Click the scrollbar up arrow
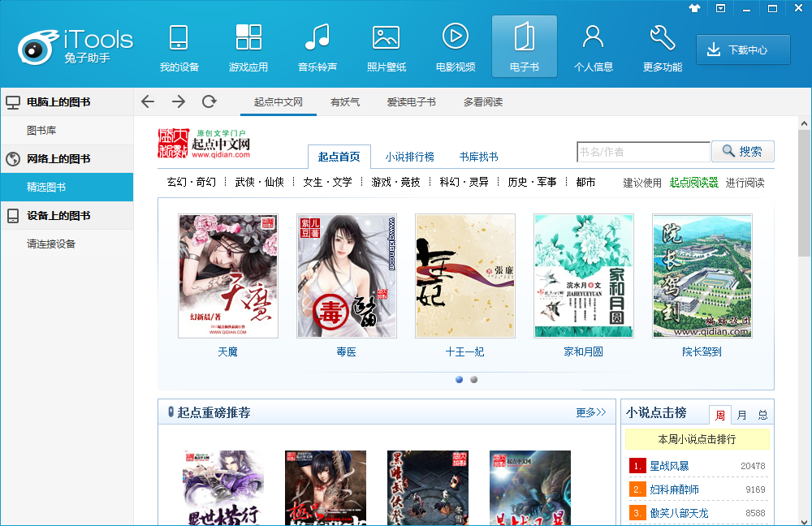812x526 pixels. click(804, 123)
